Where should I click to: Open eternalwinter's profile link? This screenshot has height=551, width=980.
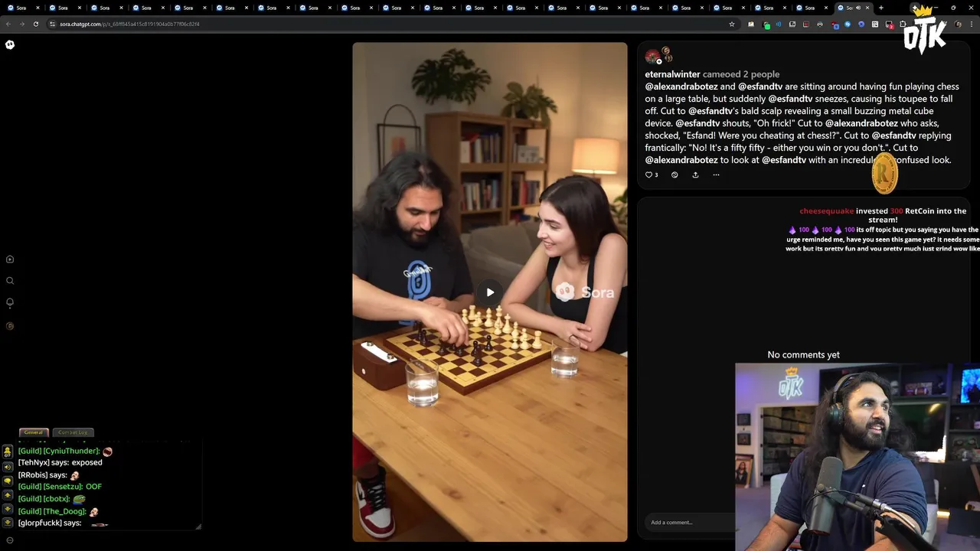672,74
